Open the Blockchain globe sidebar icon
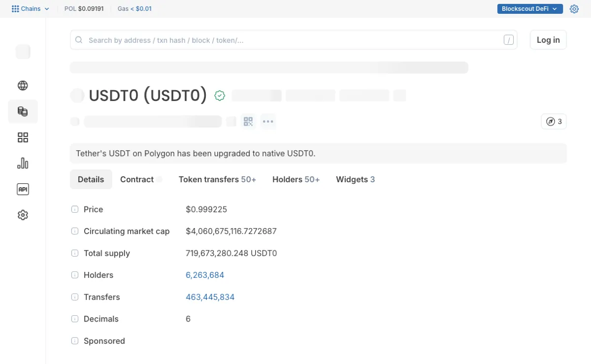The height and width of the screenshot is (364, 591). pyautogui.click(x=23, y=85)
